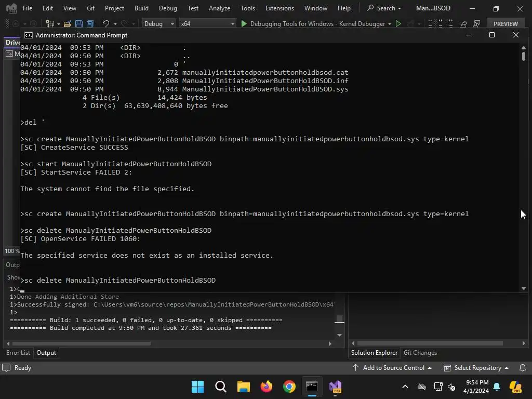The image size is (532, 399).
Task: Open the Tools menu
Action: pos(248,8)
